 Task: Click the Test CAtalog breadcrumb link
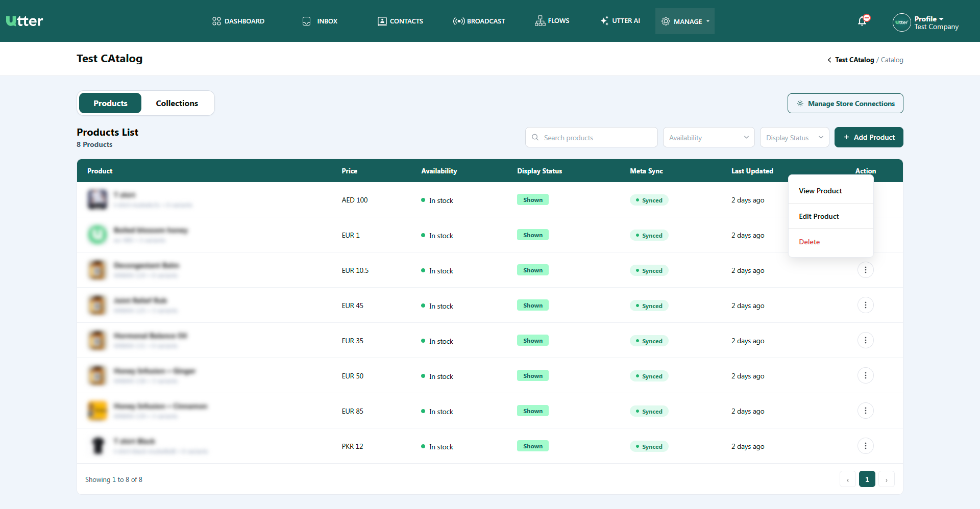854,60
